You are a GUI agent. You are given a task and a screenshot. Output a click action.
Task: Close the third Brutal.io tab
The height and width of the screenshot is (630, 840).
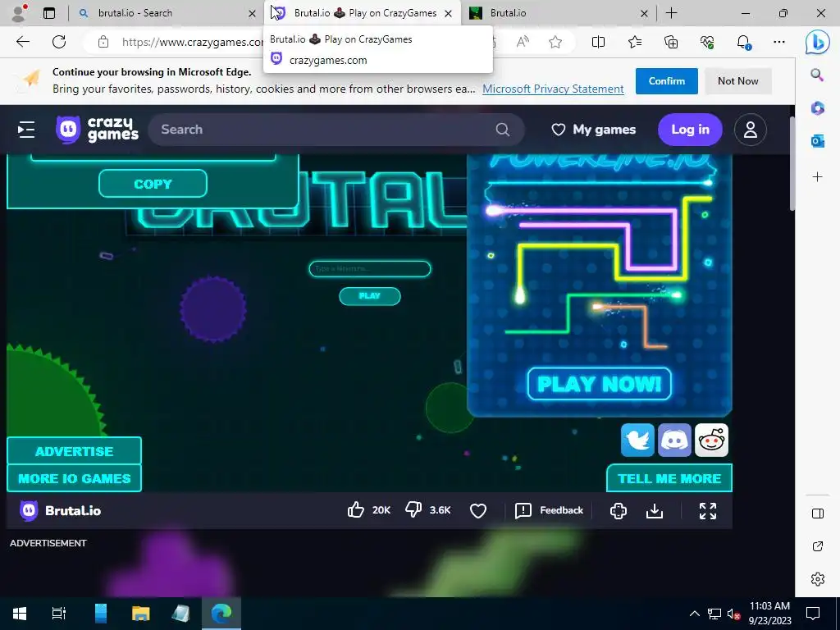(x=644, y=13)
